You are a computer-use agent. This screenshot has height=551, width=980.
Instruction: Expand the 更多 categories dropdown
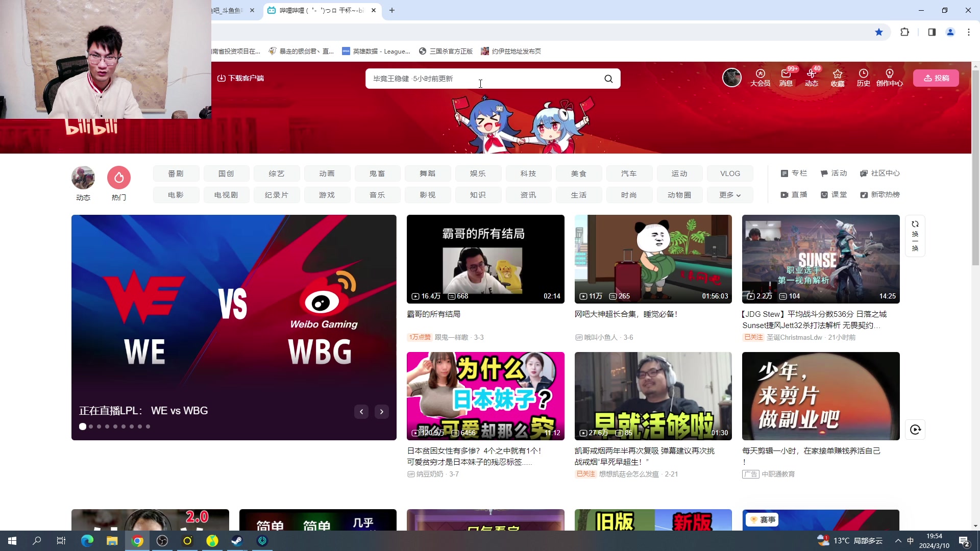click(x=730, y=195)
